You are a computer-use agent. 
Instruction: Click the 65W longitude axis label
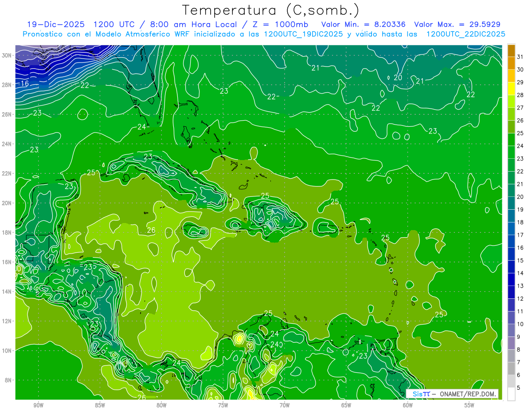(x=346, y=405)
